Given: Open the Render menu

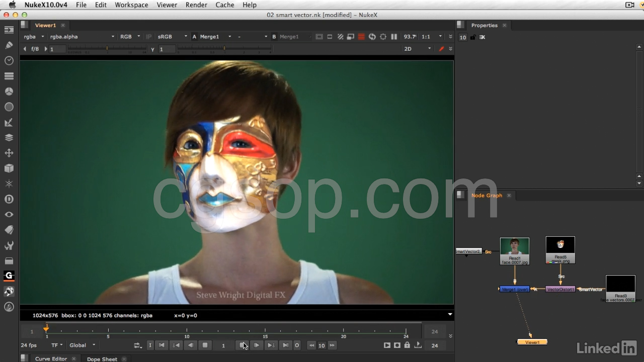Looking at the screenshot, I should pos(196,5).
